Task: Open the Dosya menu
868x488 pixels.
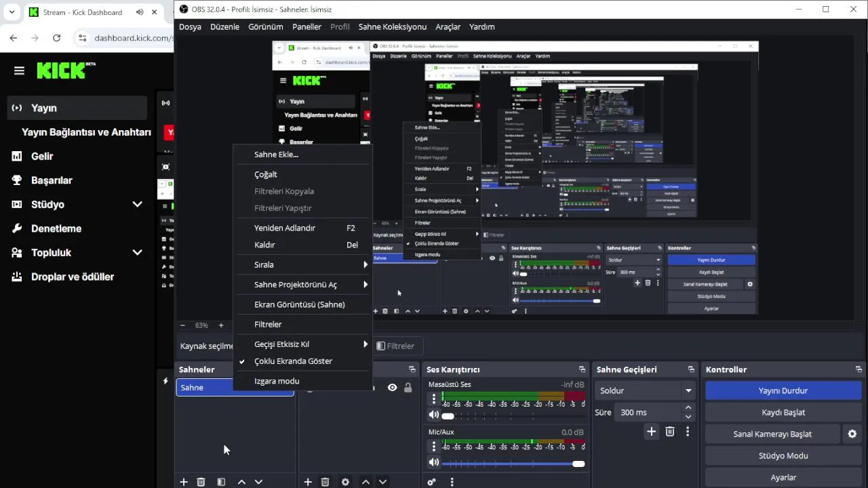Action: pyautogui.click(x=190, y=27)
